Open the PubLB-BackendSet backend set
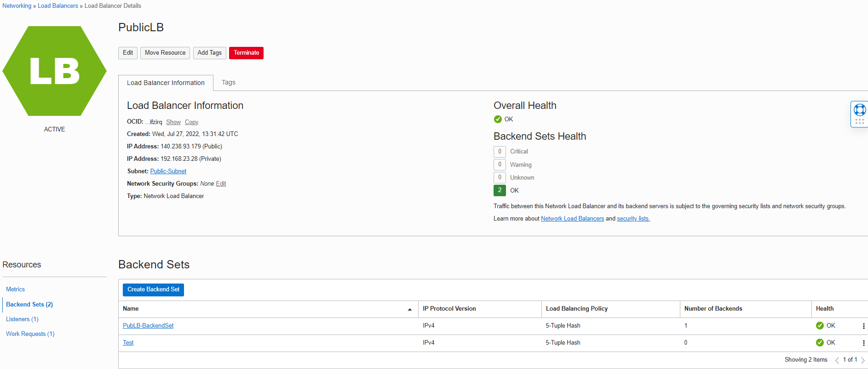868x369 pixels. pos(148,326)
